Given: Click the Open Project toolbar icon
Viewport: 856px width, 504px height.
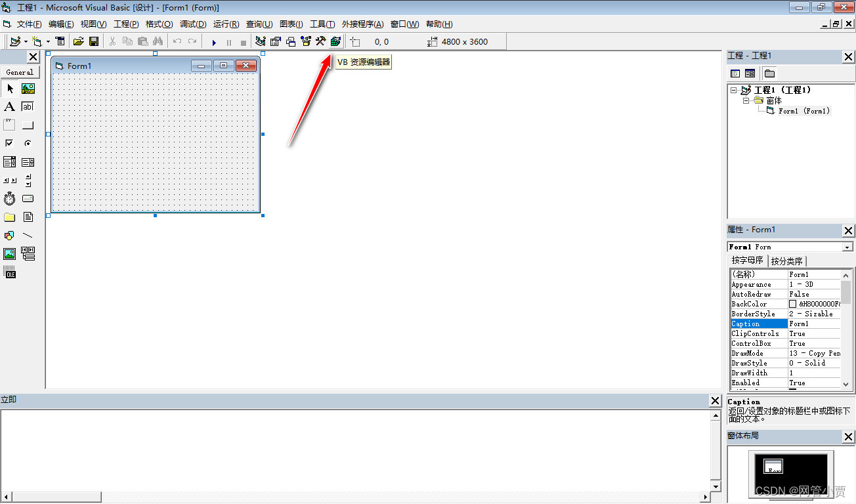Looking at the screenshot, I should pyautogui.click(x=79, y=41).
